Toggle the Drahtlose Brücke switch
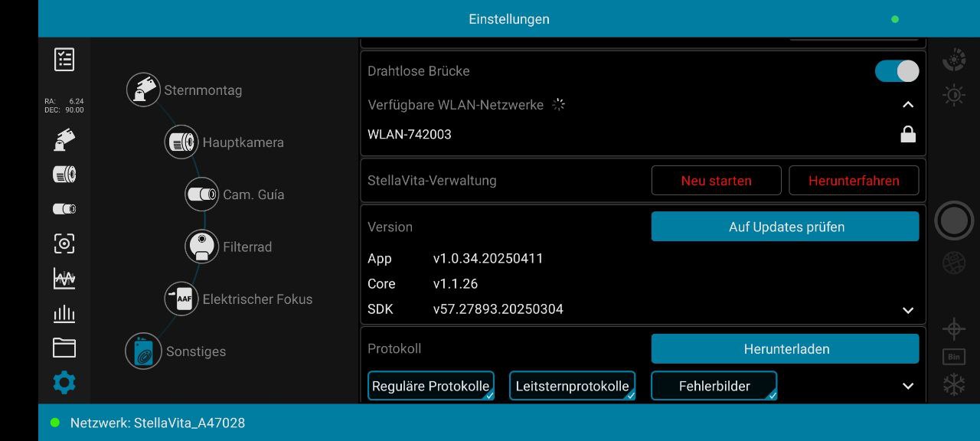 (x=897, y=71)
